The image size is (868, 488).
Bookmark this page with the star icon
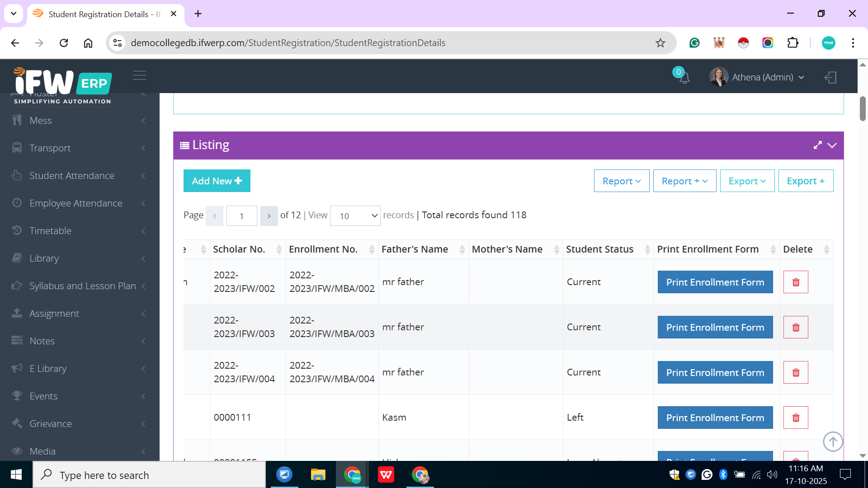point(660,43)
